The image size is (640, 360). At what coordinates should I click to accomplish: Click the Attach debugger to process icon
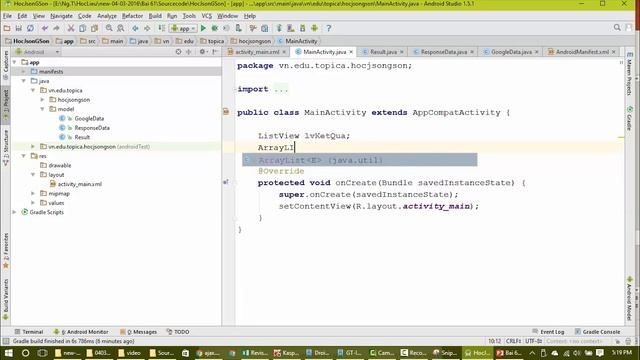coord(239,28)
